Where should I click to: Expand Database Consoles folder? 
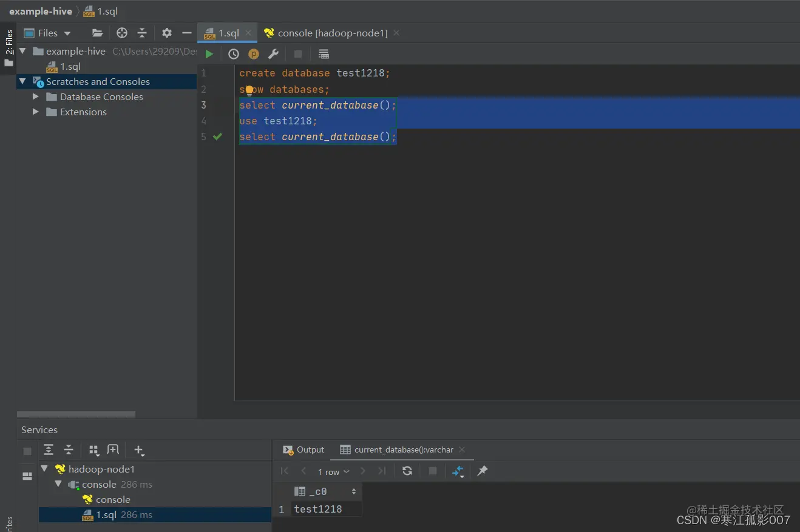36,96
